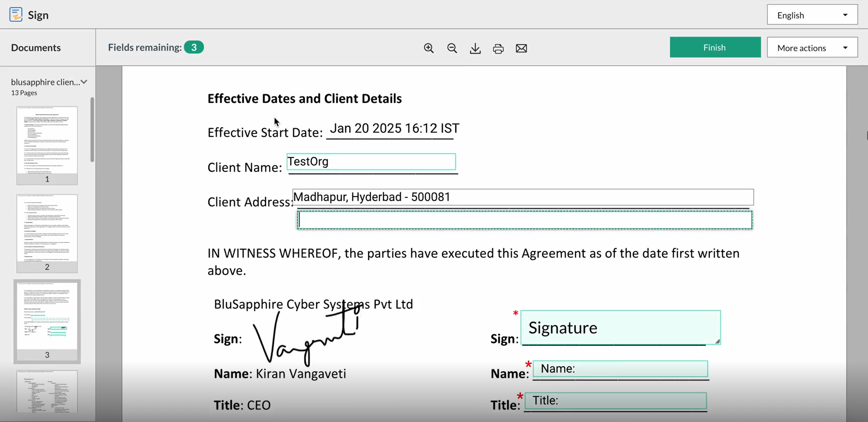Click the Finish button
The height and width of the screenshot is (422, 868).
tap(715, 47)
